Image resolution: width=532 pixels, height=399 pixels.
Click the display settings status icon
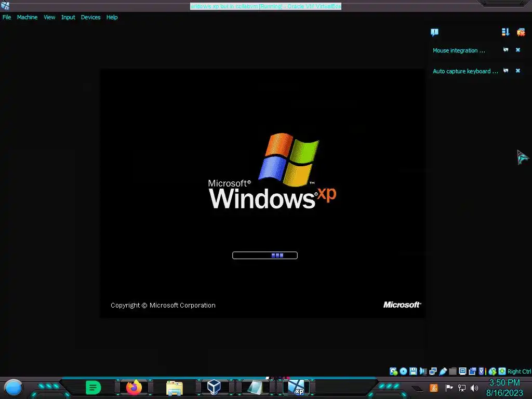[x=462, y=371]
